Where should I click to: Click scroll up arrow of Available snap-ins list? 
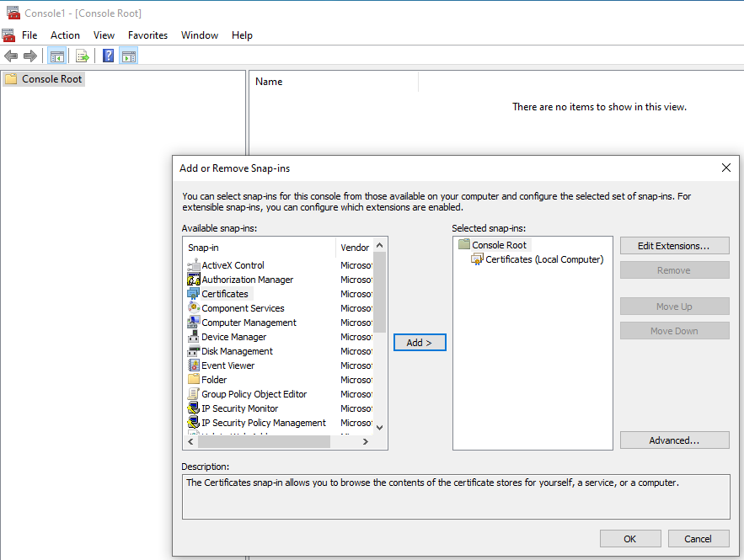pyautogui.click(x=380, y=245)
